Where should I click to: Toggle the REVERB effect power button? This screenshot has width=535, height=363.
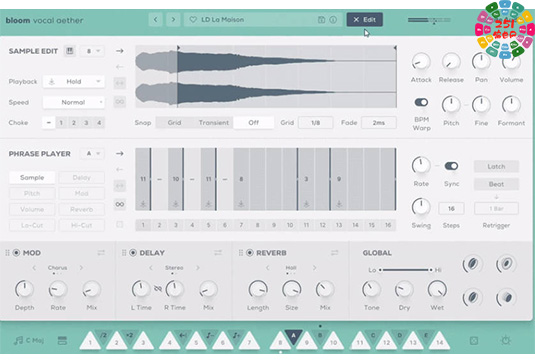[250, 253]
